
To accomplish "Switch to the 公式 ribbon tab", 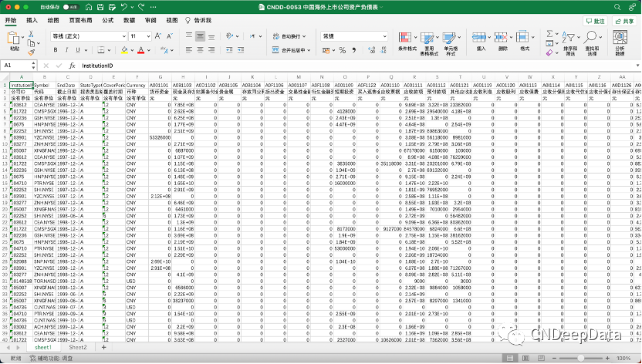I will (x=108, y=20).
